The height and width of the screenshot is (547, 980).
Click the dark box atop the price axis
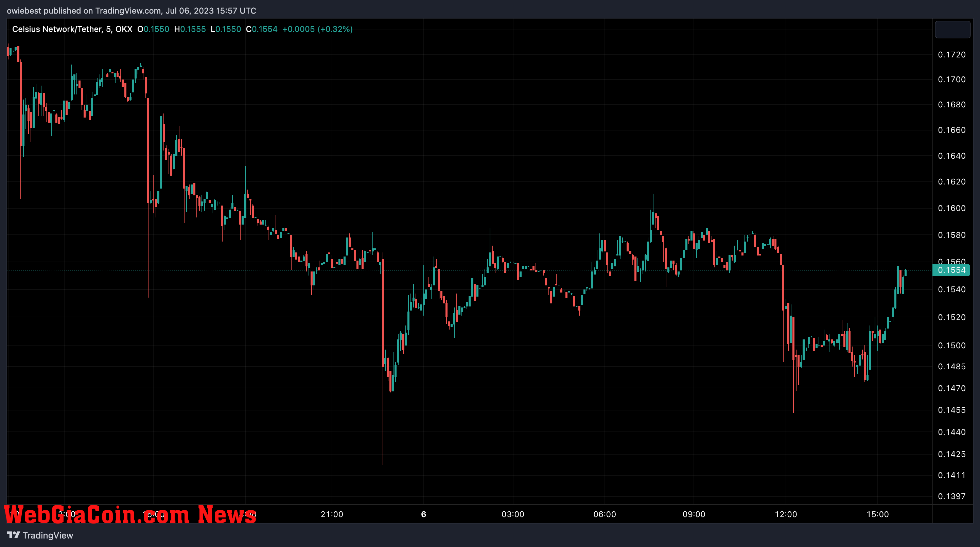952,30
